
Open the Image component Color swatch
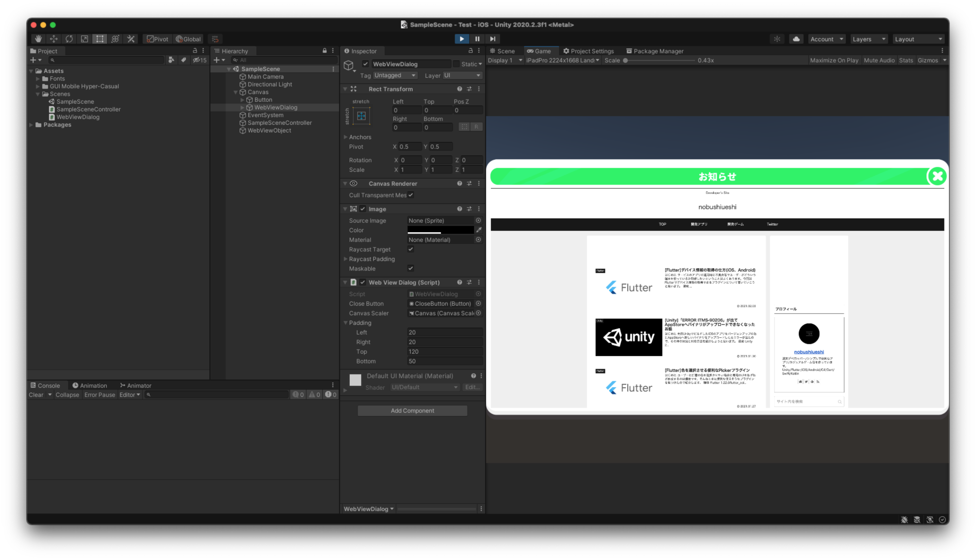coord(441,230)
